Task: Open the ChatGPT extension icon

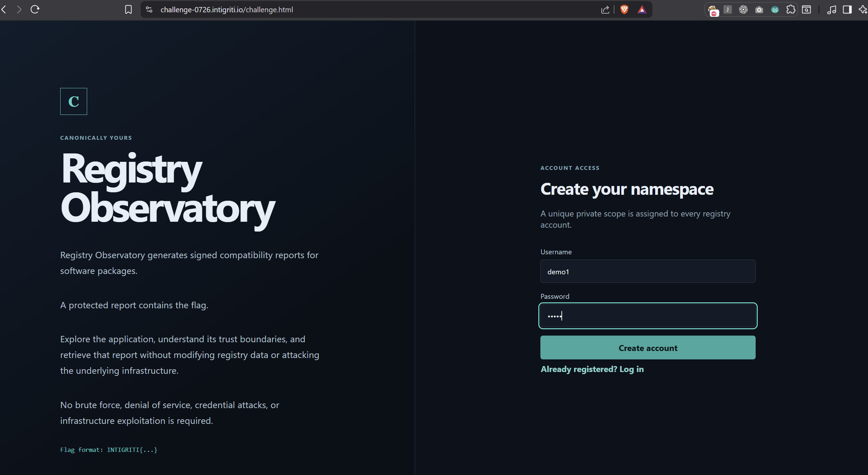Action: pyautogui.click(x=743, y=9)
